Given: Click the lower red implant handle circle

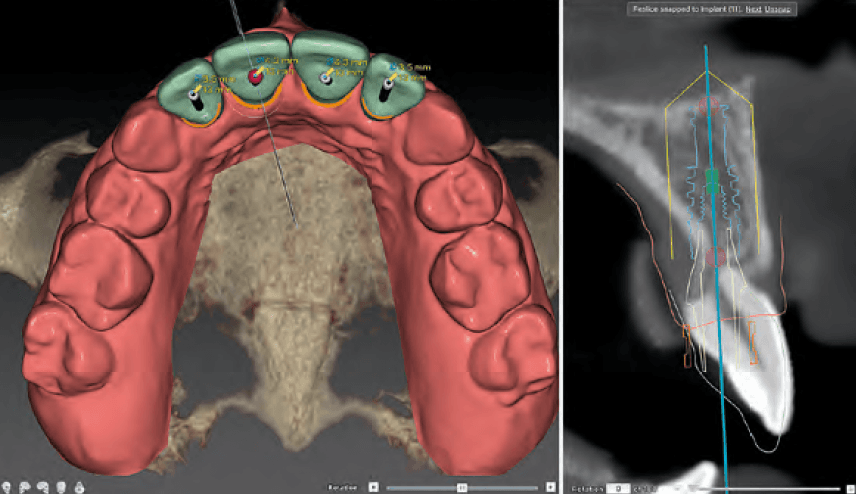Looking at the screenshot, I should pyautogui.click(x=716, y=257).
